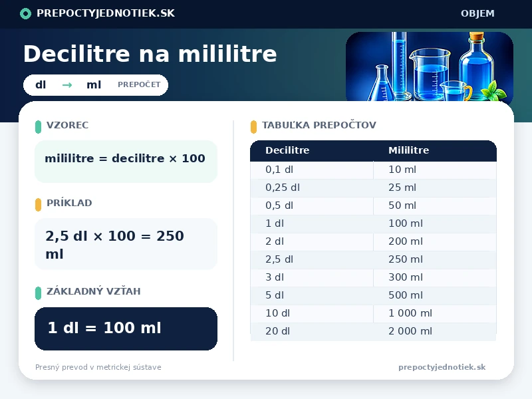Select the 300 ml table cell
The width and height of the screenshot is (532, 399).
tap(435, 277)
